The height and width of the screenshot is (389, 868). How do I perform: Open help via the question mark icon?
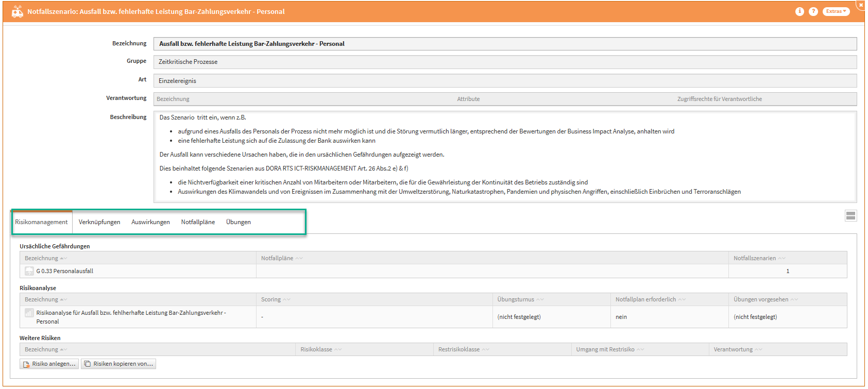click(813, 11)
